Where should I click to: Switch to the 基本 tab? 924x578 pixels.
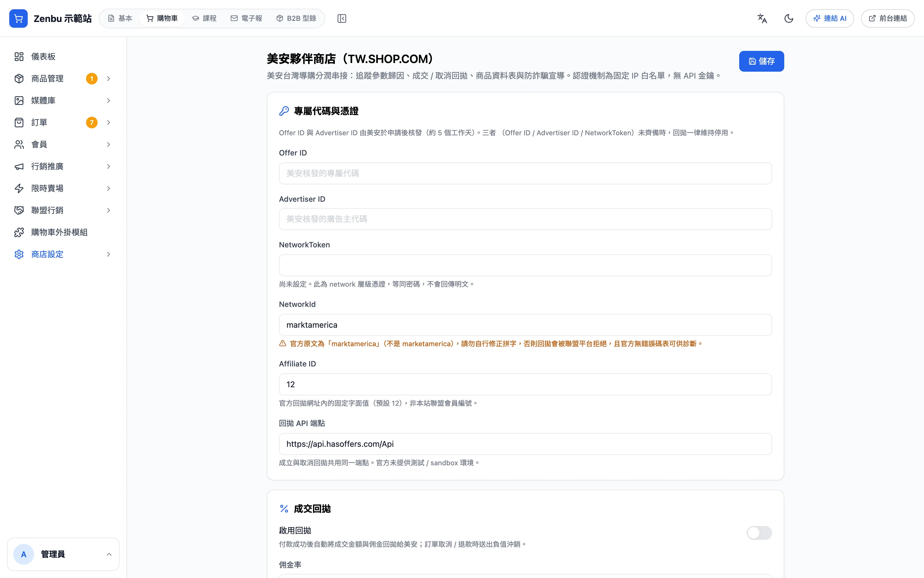[120, 18]
